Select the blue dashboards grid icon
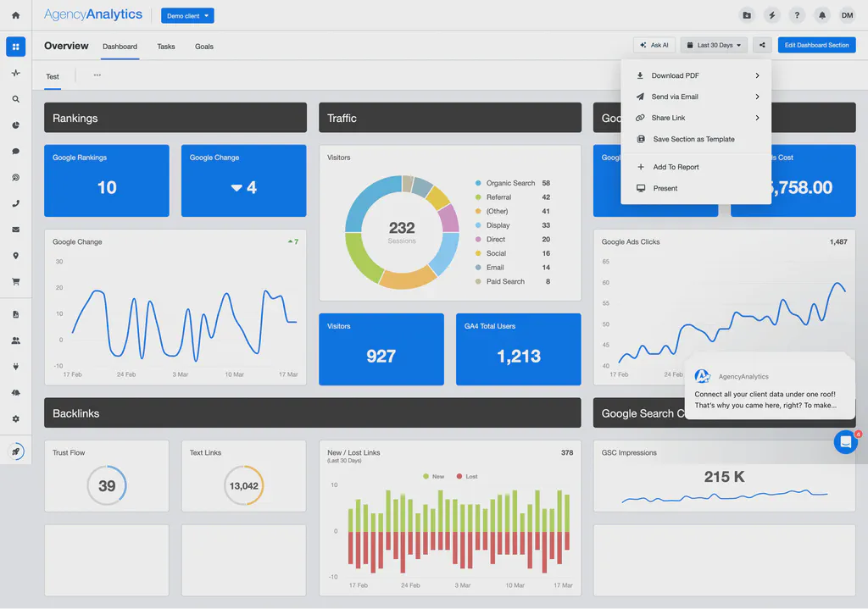This screenshot has height=609, width=868. click(x=15, y=46)
